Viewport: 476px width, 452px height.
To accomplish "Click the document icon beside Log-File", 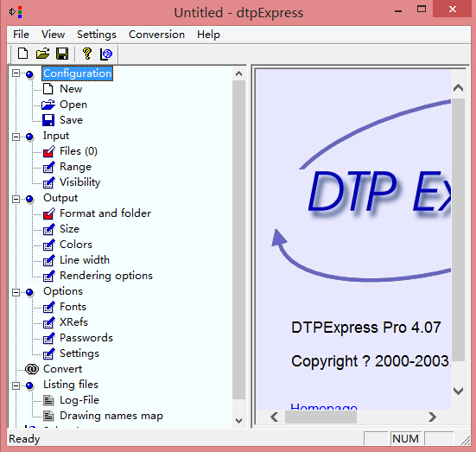I will (48, 400).
